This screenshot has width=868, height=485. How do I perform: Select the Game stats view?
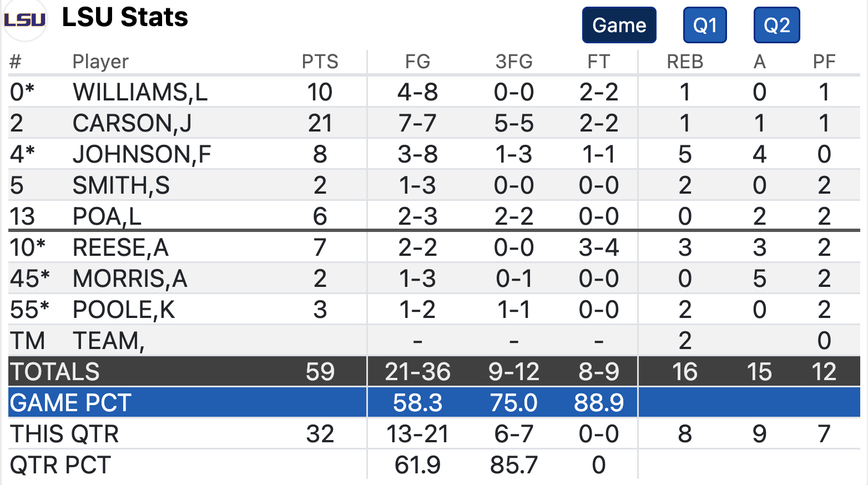point(618,24)
